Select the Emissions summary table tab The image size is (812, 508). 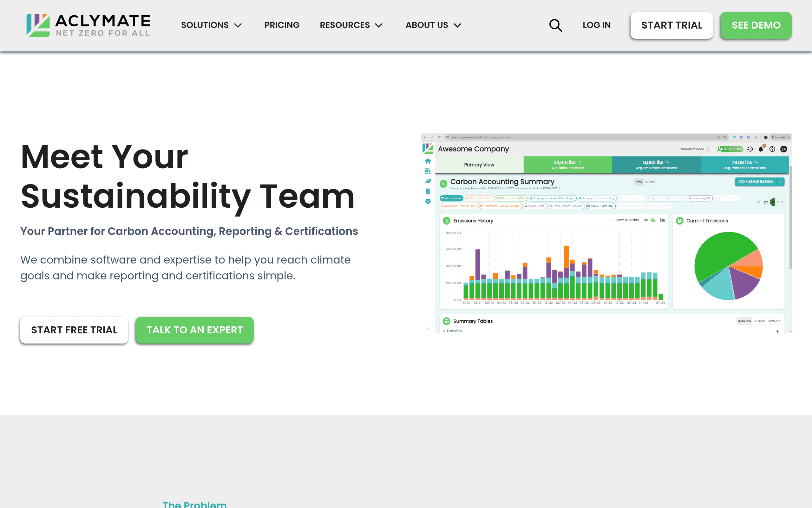[x=744, y=321]
